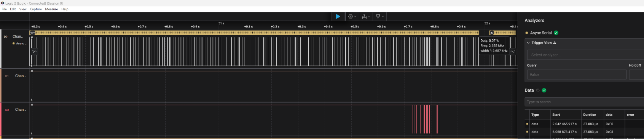
Task: Click the 99+ frame bubble on D0
Action: coord(33,33)
